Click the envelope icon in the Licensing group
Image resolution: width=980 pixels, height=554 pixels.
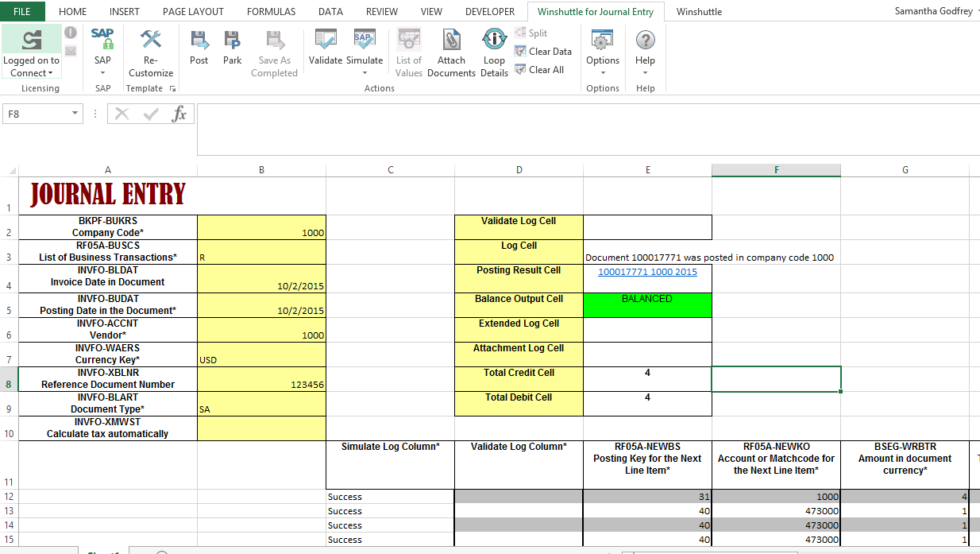[71, 51]
